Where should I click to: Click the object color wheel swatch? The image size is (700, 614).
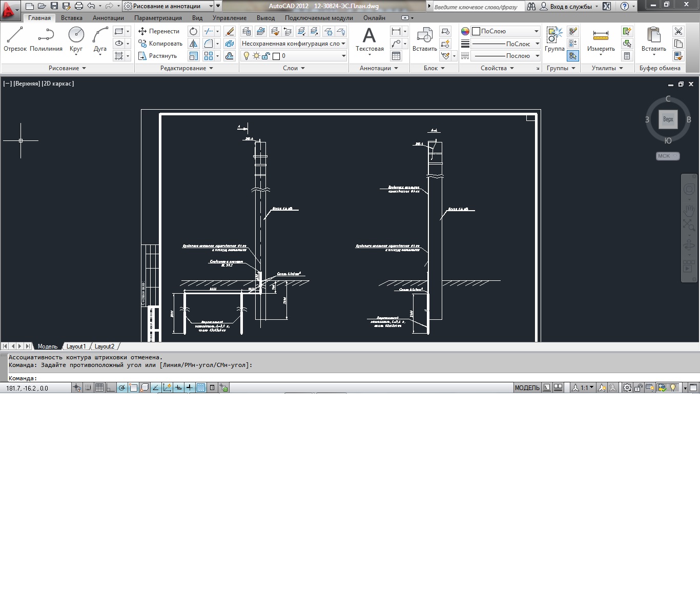[x=465, y=31]
